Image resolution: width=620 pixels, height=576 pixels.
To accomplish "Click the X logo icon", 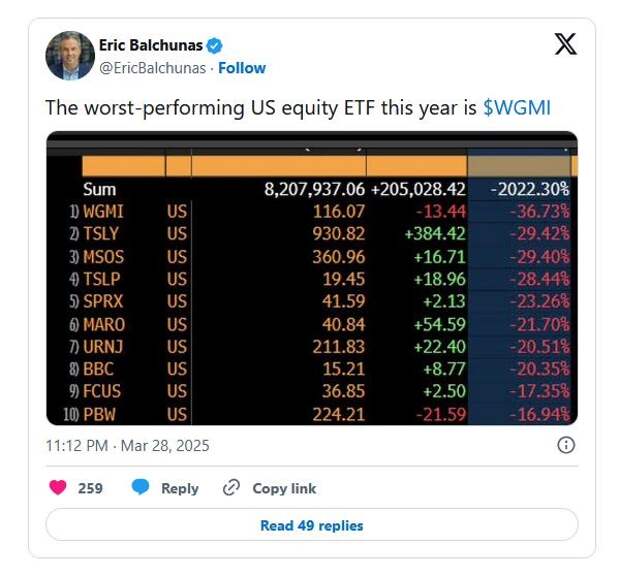I will (x=565, y=43).
